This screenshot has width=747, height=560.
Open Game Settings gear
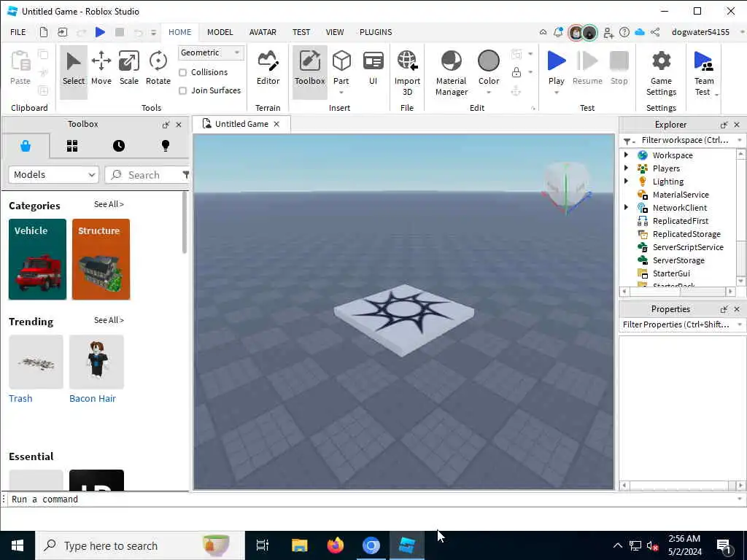661,73
